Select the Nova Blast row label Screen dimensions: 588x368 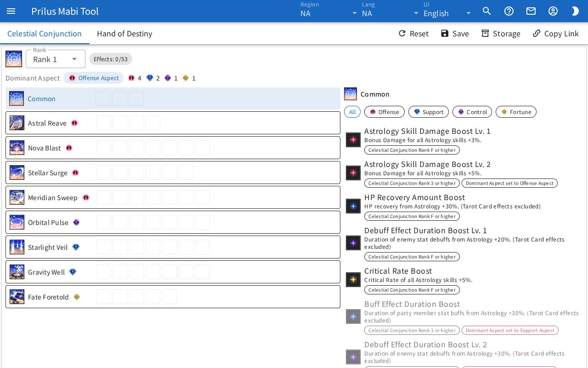[x=45, y=148]
